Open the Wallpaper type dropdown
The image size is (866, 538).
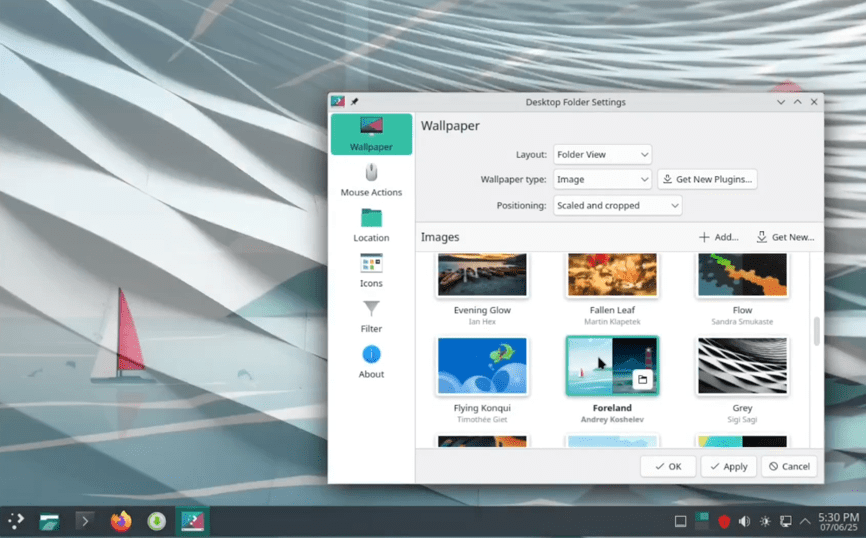click(x=602, y=180)
